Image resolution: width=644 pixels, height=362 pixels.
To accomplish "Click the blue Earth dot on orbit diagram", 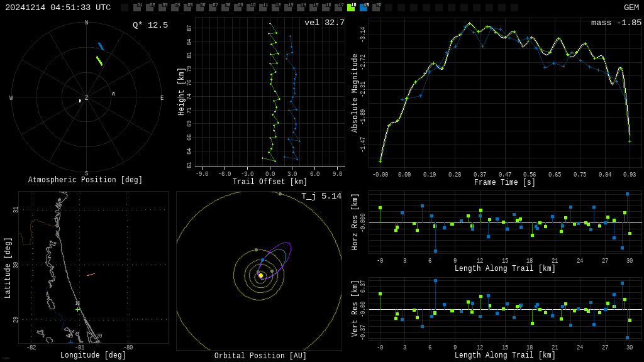I will [x=262, y=260].
